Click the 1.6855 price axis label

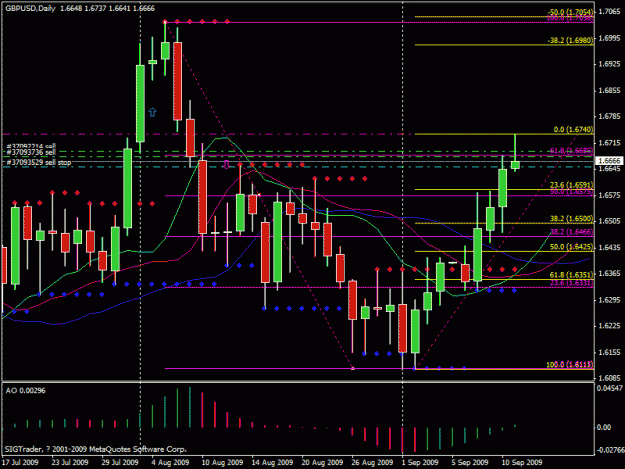coord(610,90)
